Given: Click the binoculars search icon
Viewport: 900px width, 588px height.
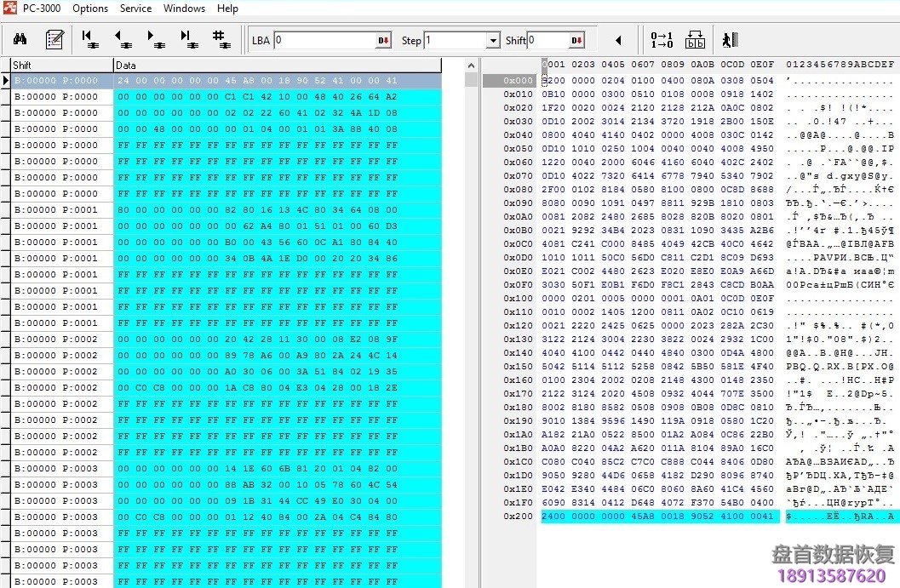Looking at the screenshot, I should click(x=20, y=39).
